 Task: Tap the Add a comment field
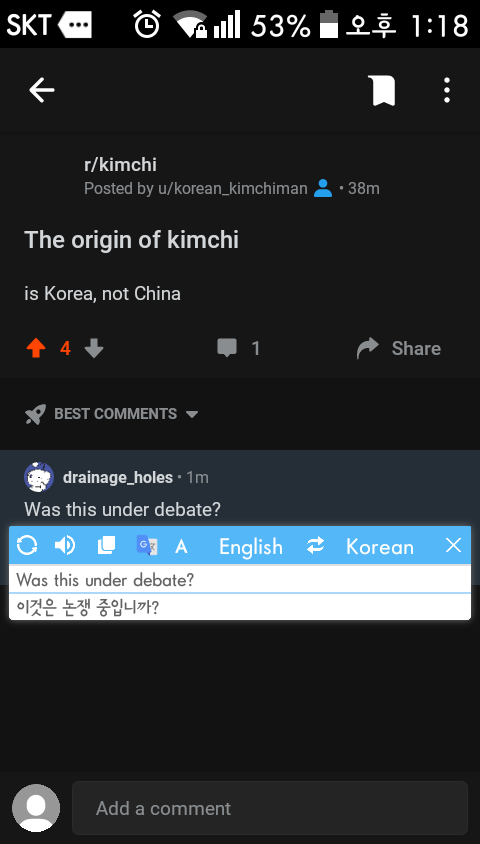270,807
